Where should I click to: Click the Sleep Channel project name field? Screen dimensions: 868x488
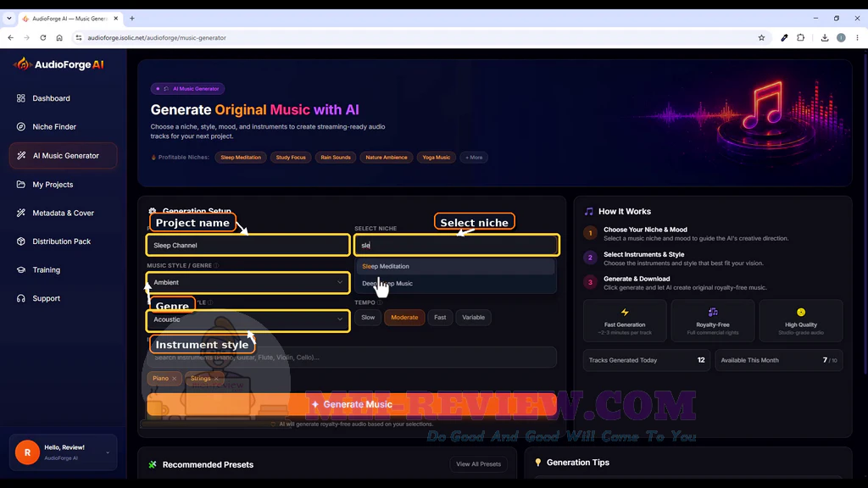point(248,245)
